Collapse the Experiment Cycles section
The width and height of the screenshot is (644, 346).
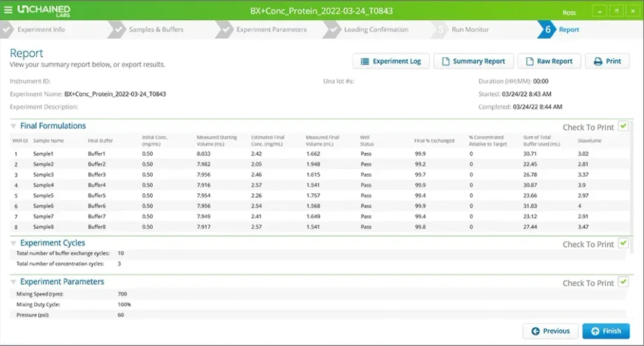point(13,243)
